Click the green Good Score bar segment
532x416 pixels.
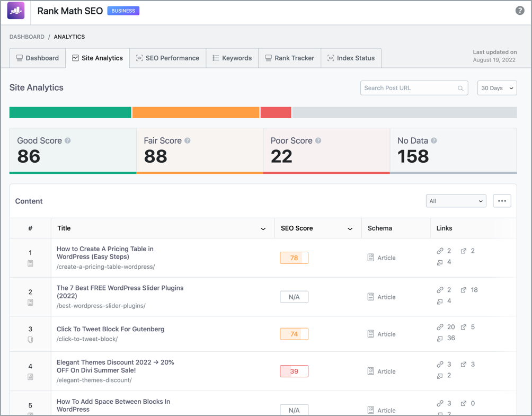click(x=70, y=112)
